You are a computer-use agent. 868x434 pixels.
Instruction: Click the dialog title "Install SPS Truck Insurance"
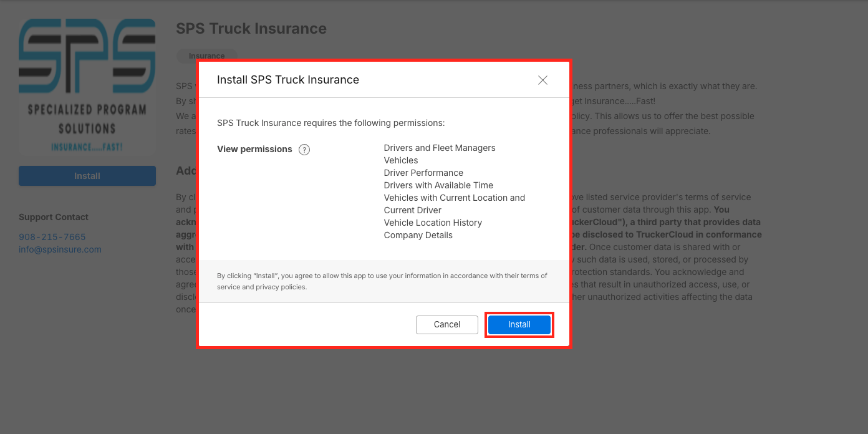(x=288, y=80)
